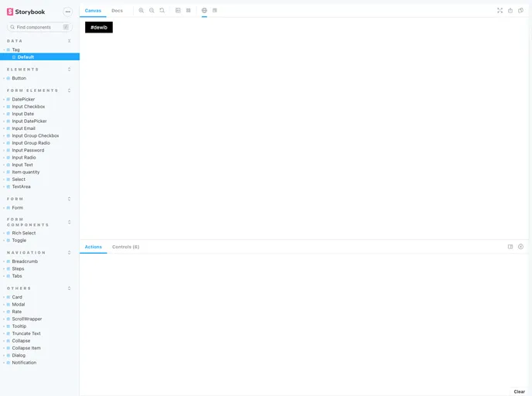Zoom out the canvas preview
The image size is (532, 396).
click(x=152, y=11)
